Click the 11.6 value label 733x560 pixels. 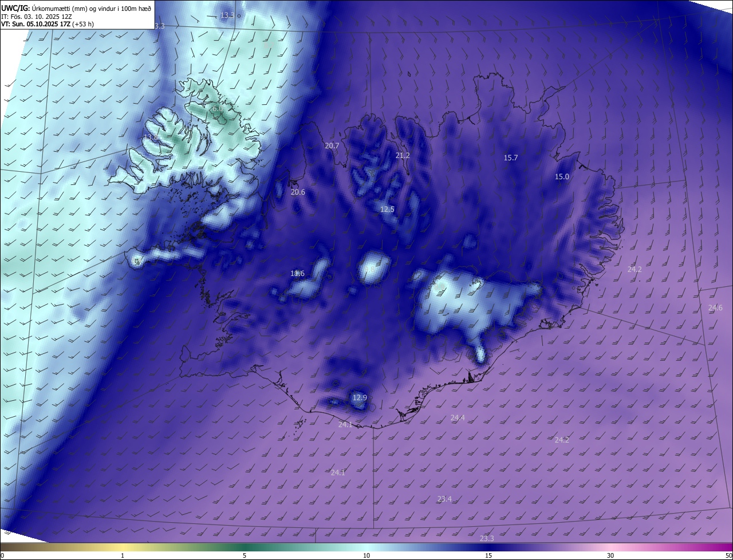[297, 274]
